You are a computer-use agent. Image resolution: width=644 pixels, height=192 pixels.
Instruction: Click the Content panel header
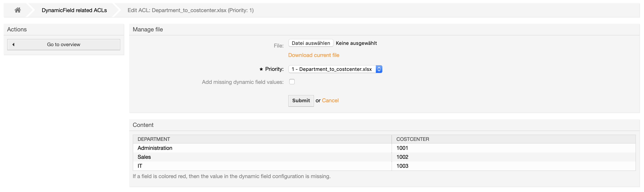pos(143,125)
